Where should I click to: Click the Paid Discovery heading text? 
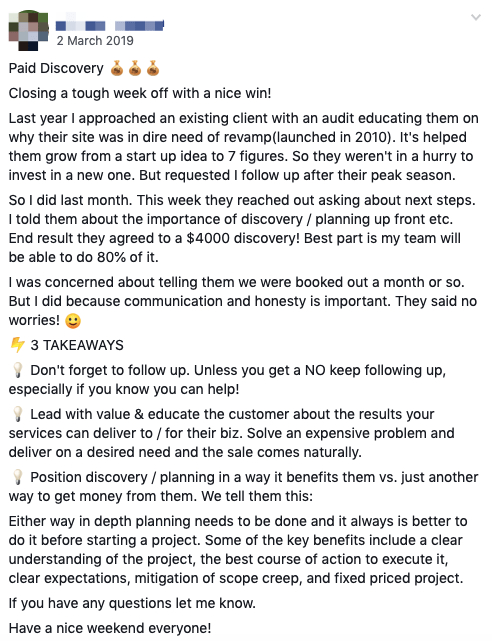pyautogui.click(x=56, y=68)
